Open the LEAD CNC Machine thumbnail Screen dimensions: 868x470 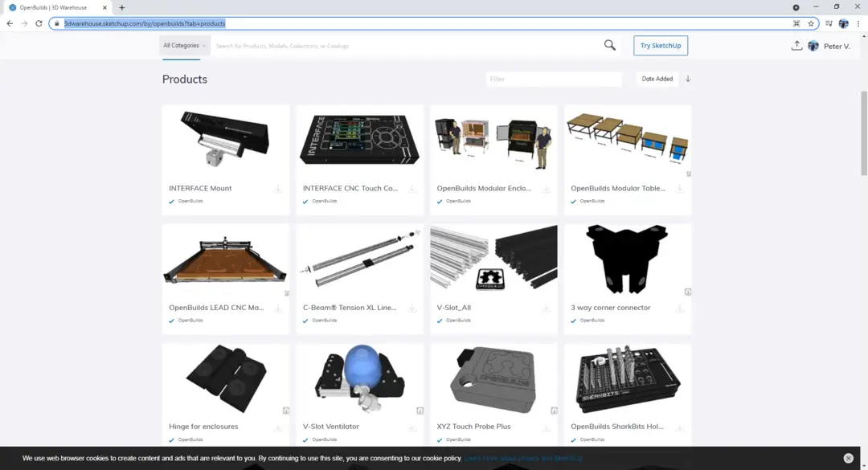226,259
